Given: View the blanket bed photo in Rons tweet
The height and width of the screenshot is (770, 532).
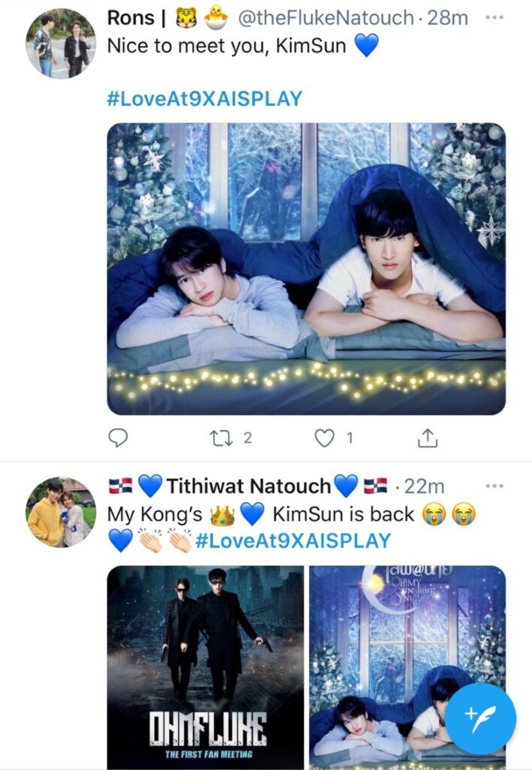Looking at the screenshot, I should 306,268.
